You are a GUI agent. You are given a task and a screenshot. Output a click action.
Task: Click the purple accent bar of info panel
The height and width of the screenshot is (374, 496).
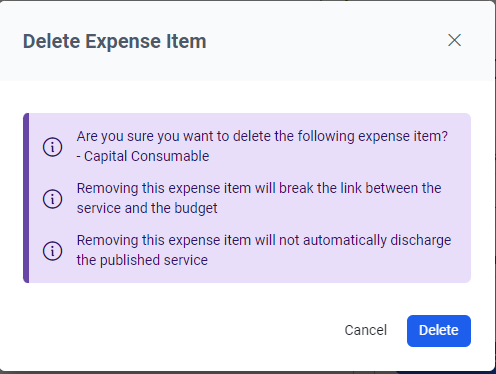coord(26,198)
